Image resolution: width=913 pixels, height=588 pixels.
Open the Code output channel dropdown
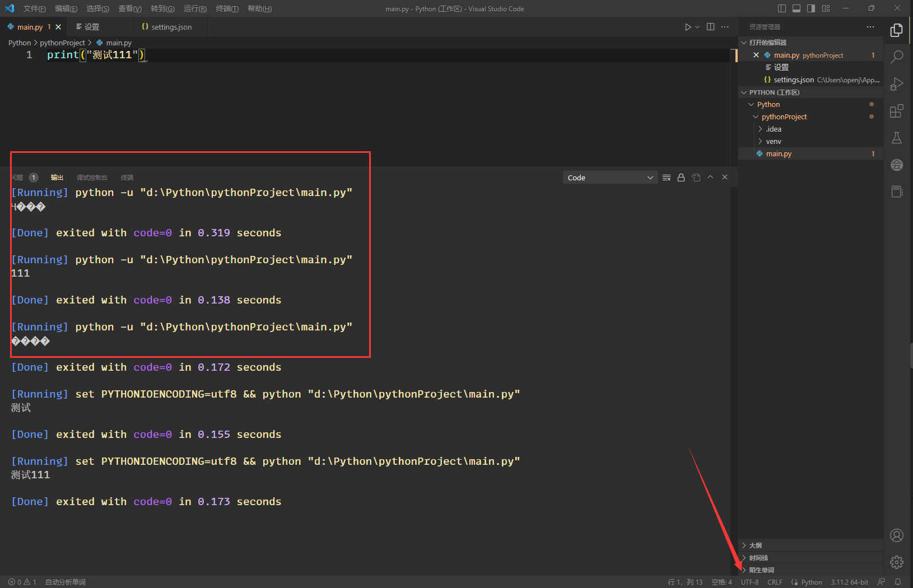tap(610, 178)
